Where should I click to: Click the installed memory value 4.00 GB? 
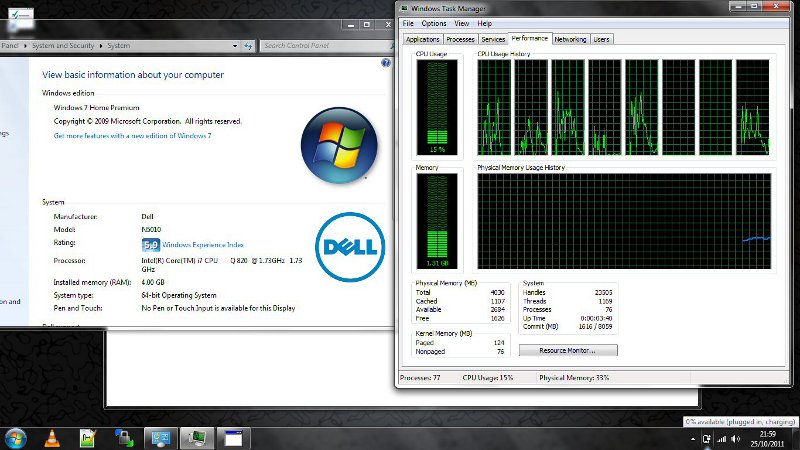153,282
